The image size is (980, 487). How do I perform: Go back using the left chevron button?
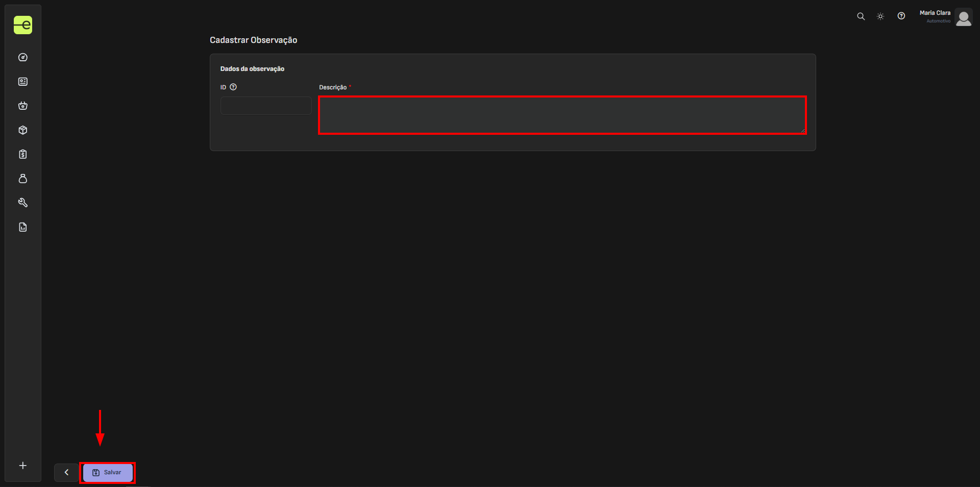coord(66,473)
